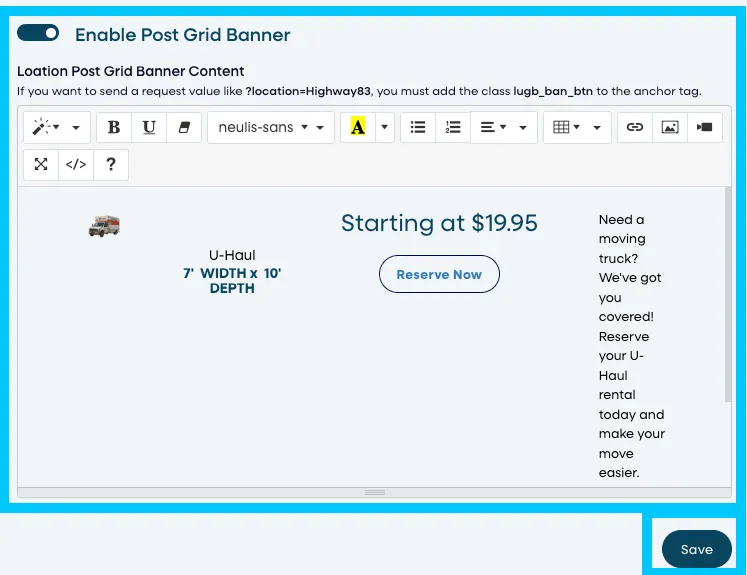Toggle underline formatting

pos(149,127)
